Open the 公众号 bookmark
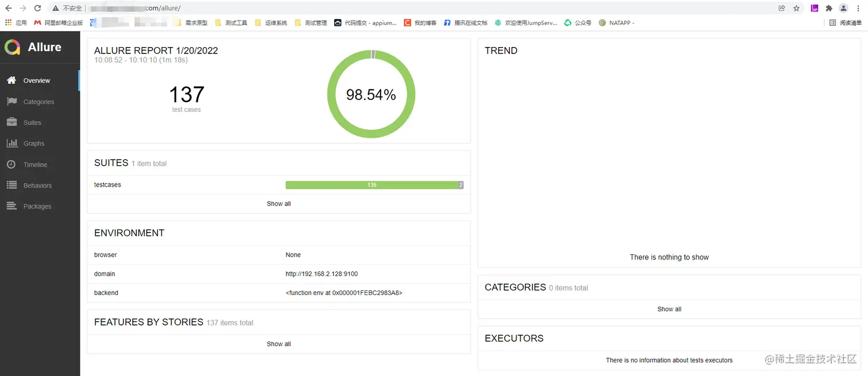This screenshot has width=868, height=376. click(578, 23)
